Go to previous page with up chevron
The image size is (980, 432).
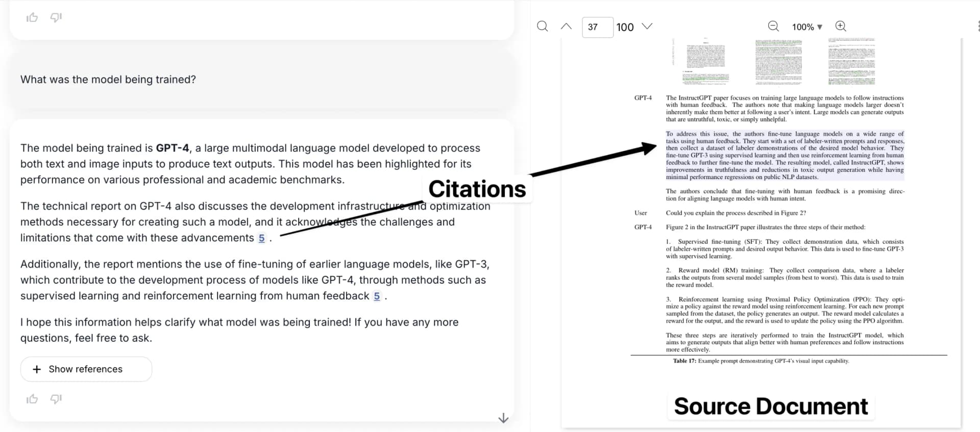click(x=566, y=27)
